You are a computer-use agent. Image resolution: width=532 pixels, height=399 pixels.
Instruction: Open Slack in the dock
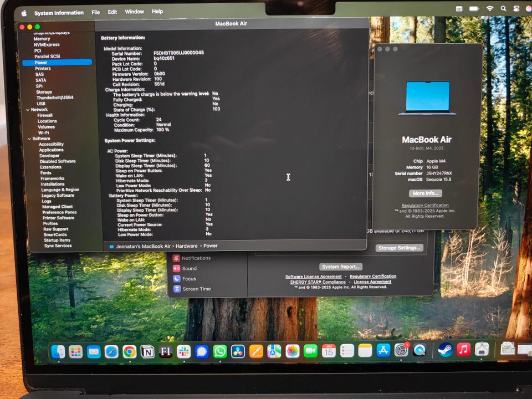point(183,351)
